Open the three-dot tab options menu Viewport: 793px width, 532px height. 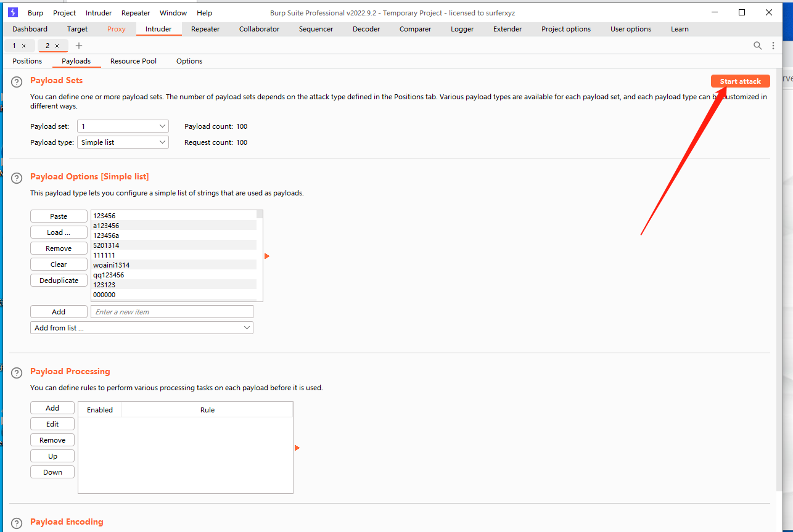point(773,46)
